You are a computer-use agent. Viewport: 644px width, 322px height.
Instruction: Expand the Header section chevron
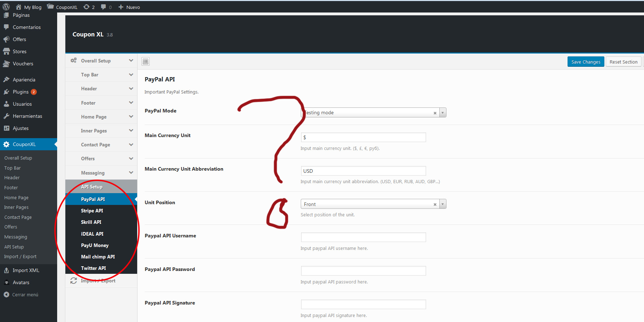(x=131, y=89)
